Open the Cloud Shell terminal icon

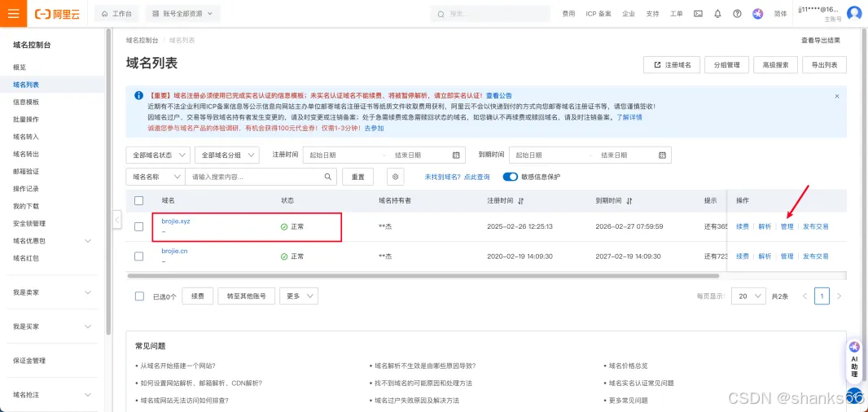pyautogui.click(x=698, y=14)
